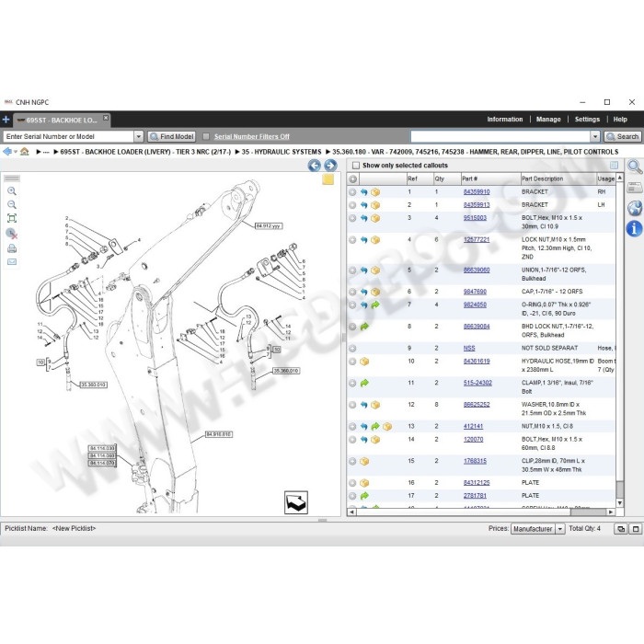Add a new tab with plus icon
Viewport: 644px width, 644px height.
6,120
